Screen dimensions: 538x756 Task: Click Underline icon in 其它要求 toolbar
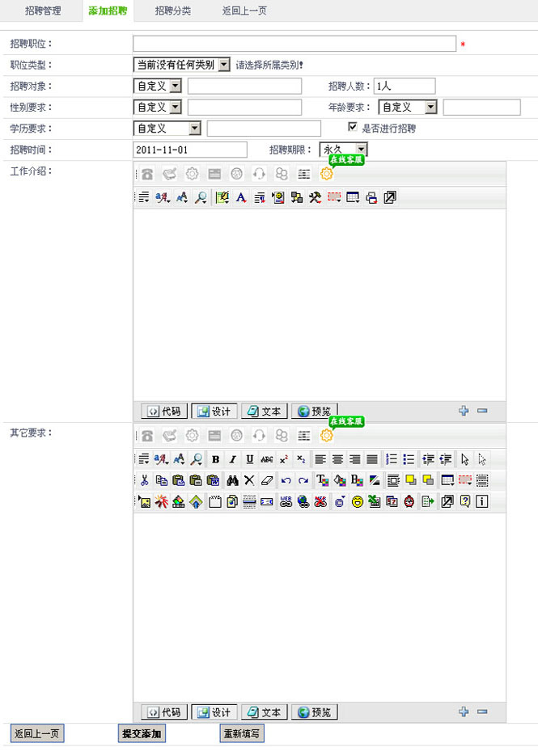[250, 459]
